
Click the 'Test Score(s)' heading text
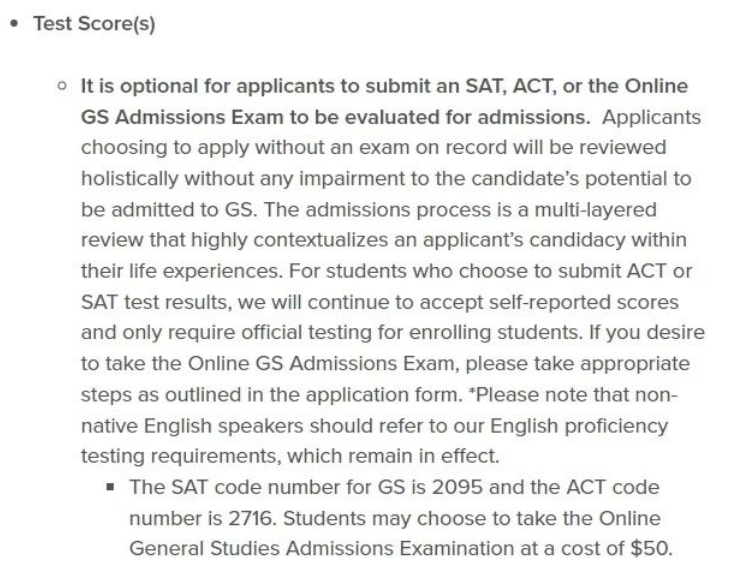pyautogui.click(x=94, y=24)
